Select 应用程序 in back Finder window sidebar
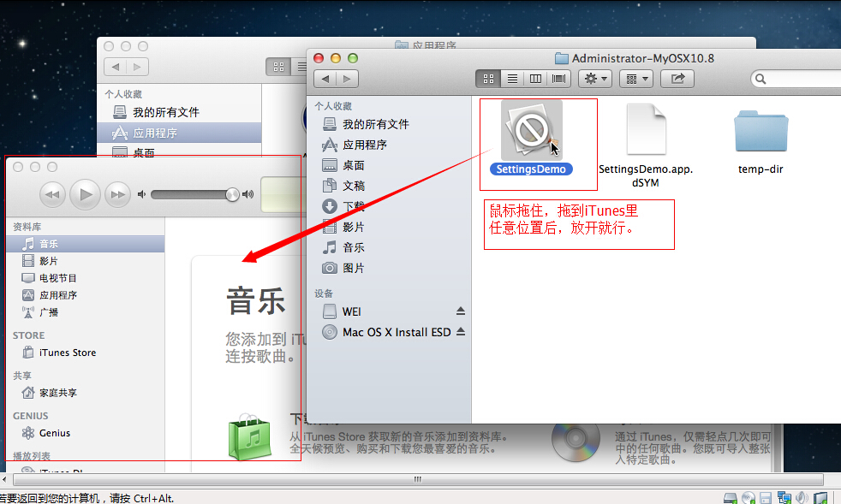 click(179, 133)
